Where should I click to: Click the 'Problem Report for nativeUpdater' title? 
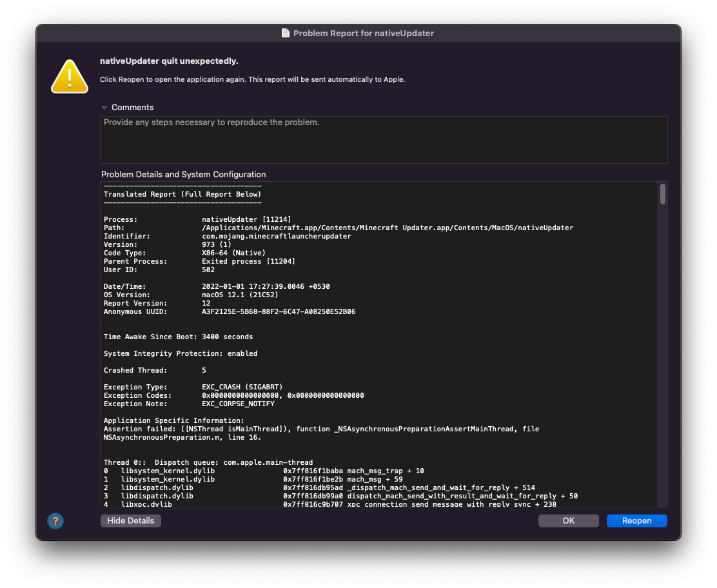tap(364, 33)
